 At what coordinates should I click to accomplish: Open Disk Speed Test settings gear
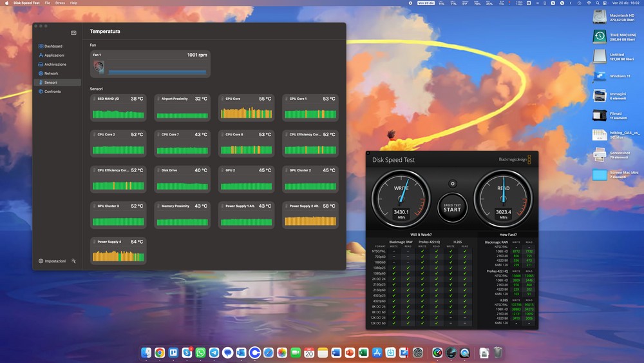click(x=452, y=184)
